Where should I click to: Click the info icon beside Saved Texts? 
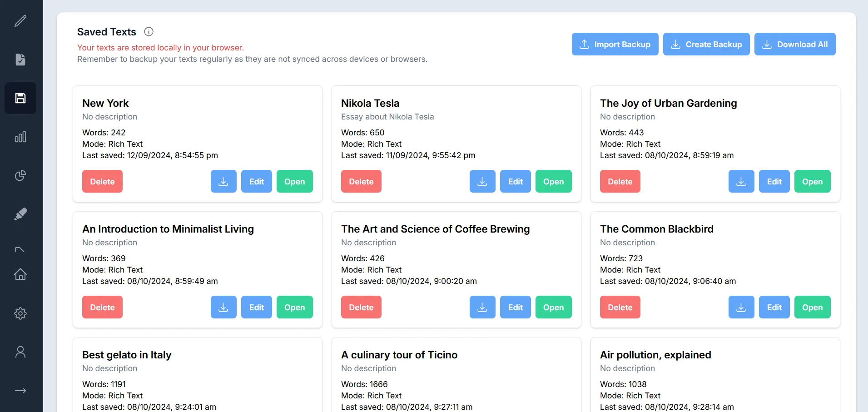tap(148, 31)
